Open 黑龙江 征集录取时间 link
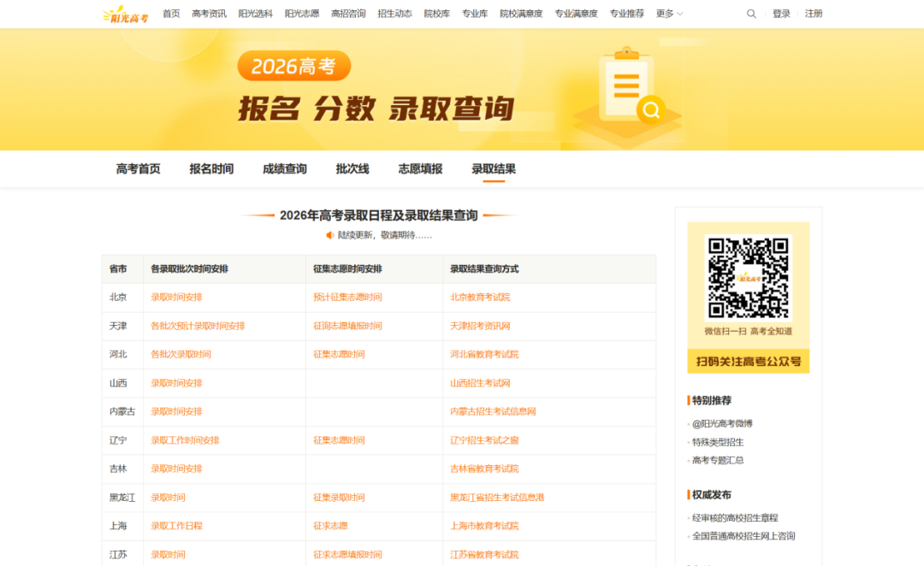The image size is (924, 566). (339, 498)
